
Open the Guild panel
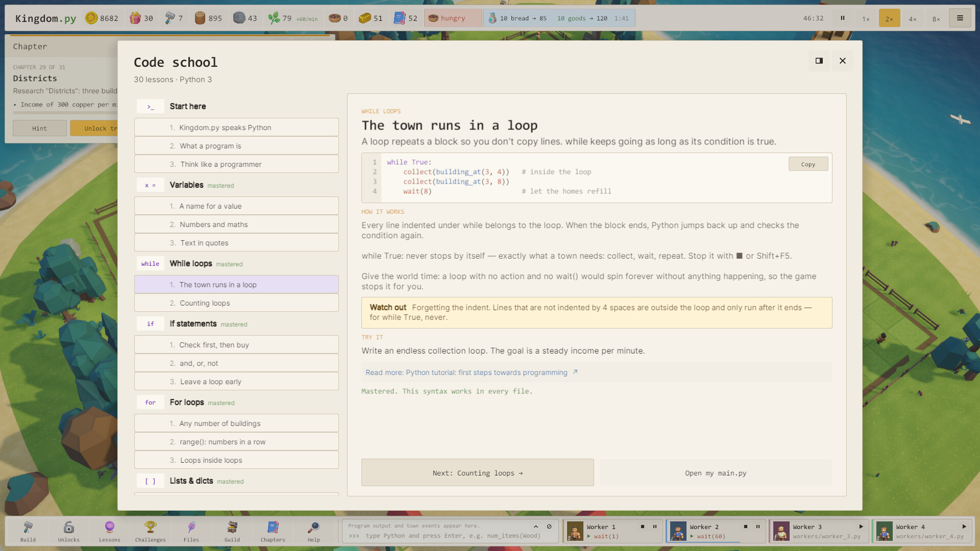point(232,531)
